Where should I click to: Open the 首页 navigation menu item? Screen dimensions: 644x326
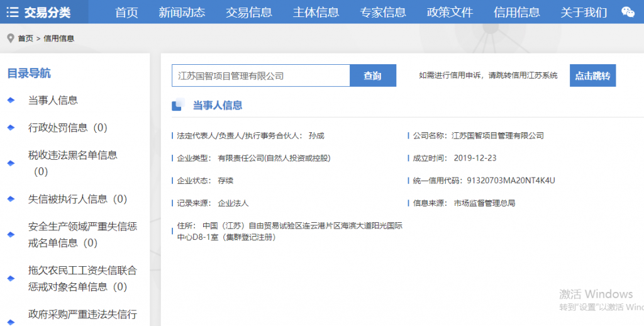(126, 12)
